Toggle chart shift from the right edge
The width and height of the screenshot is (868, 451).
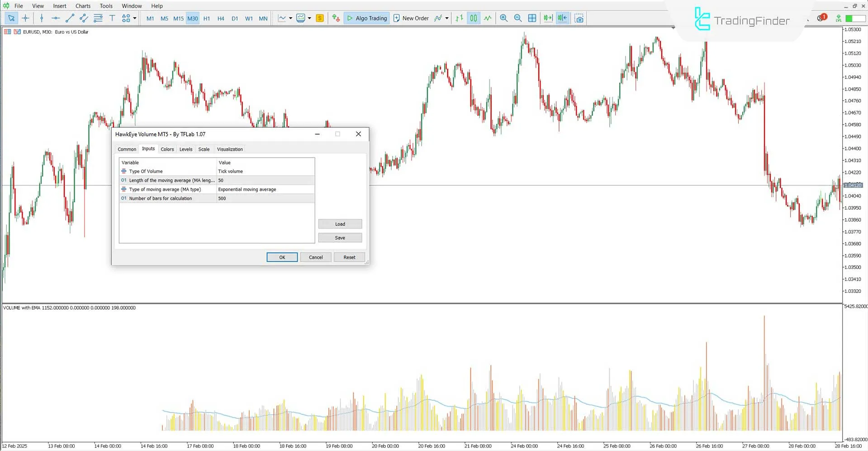562,18
